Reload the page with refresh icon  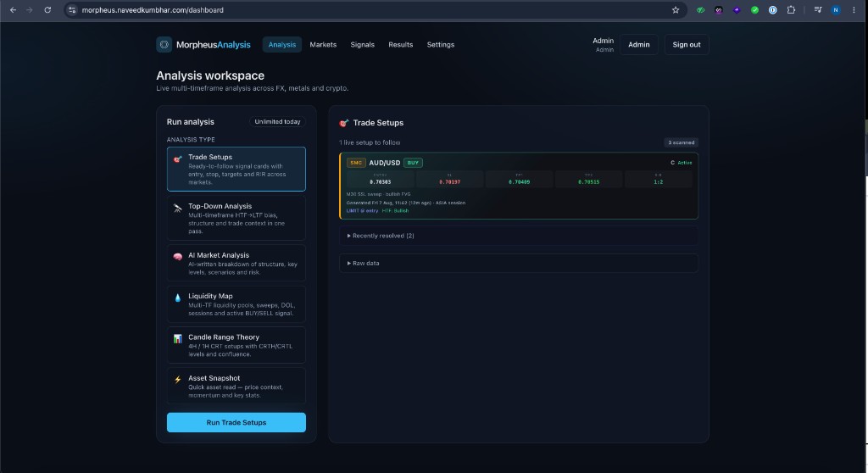click(x=47, y=10)
